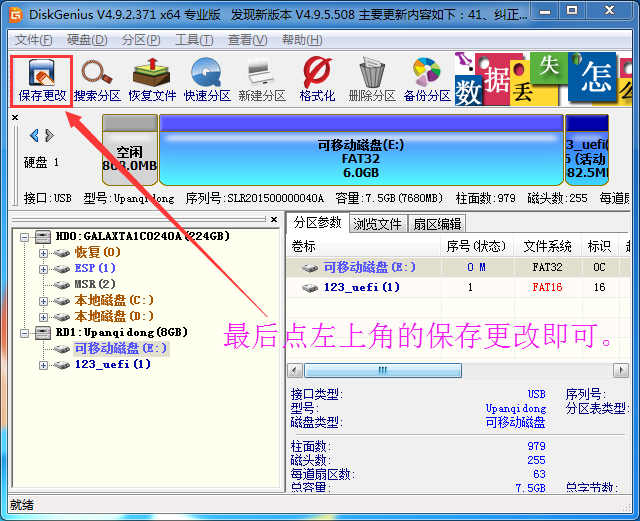The width and height of the screenshot is (640, 521).
Task: Switch to the 浏览文件 tab
Action: coord(378,224)
